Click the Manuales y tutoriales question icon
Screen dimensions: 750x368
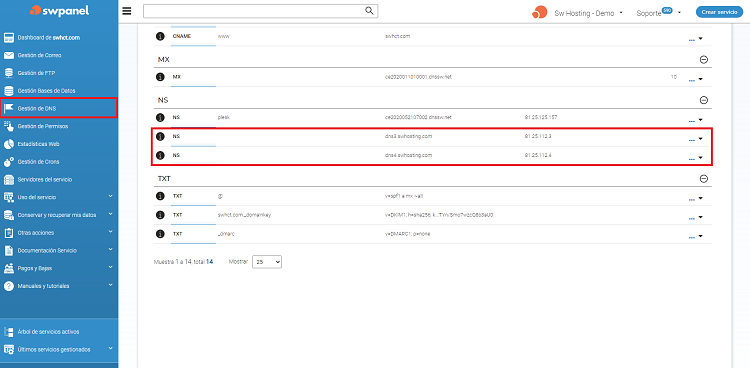click(9, 286)
